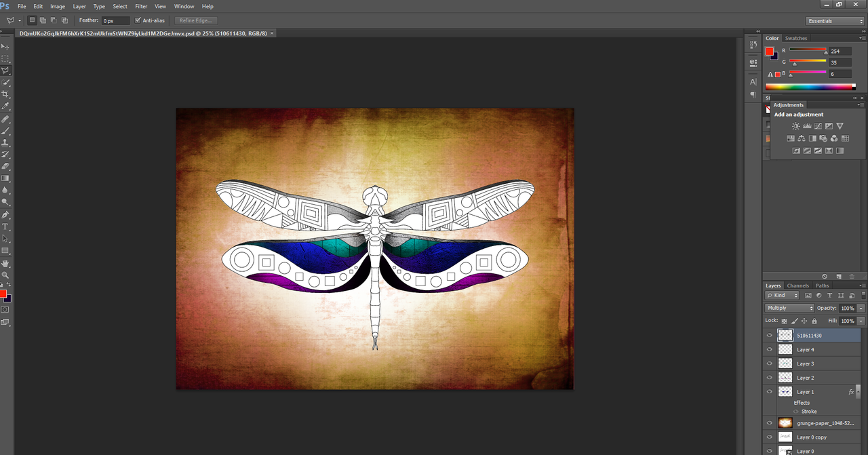868x455 pixels.
Task: Hide Layer 2 visibility
Action: tap(769, 378)
